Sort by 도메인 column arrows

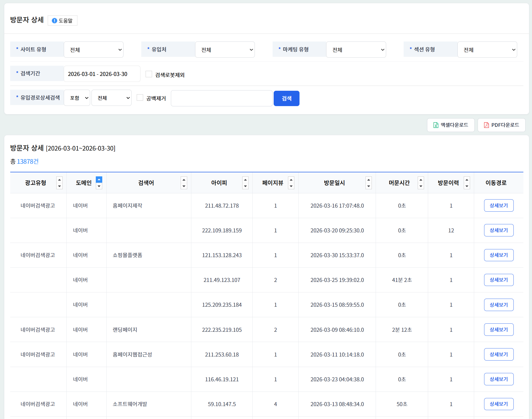click(99, 183)
